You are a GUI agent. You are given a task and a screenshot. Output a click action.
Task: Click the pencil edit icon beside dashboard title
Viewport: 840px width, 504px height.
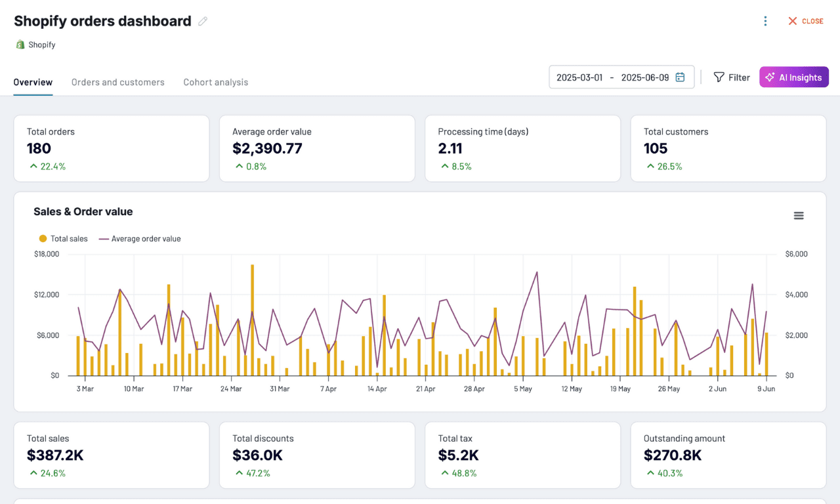click(203, 21)
